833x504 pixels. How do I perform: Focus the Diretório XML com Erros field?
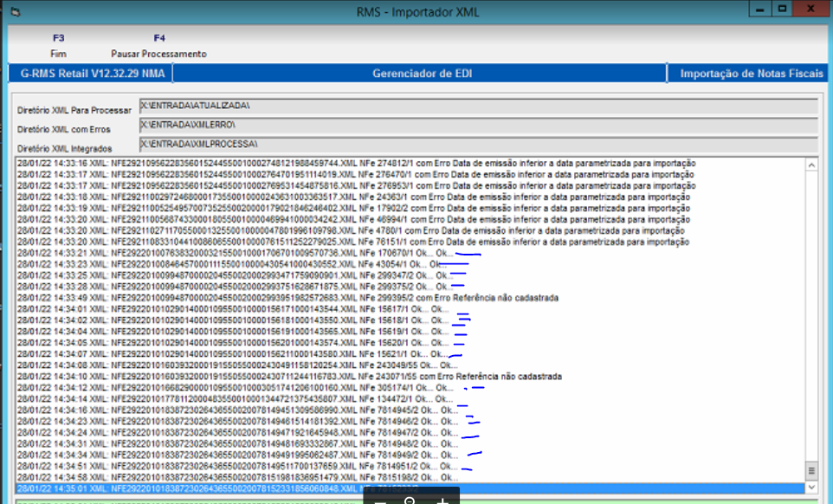pyautogui.click(x=478, y=126)
